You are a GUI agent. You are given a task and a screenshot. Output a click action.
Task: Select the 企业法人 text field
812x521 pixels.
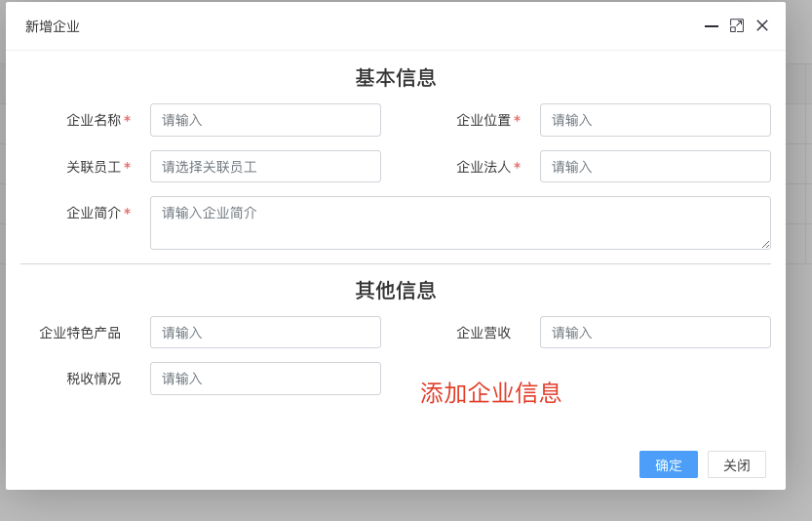coord(655,167)
